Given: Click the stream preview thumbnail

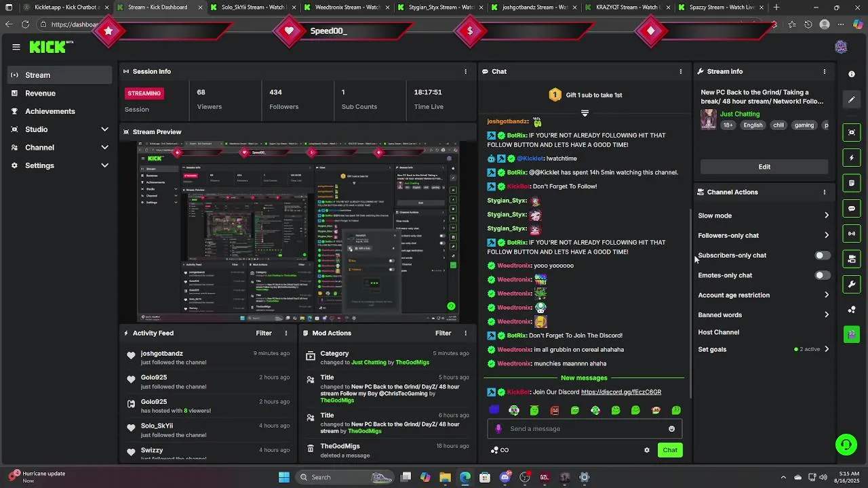Looking at the screenshot, I should point(298,232).
